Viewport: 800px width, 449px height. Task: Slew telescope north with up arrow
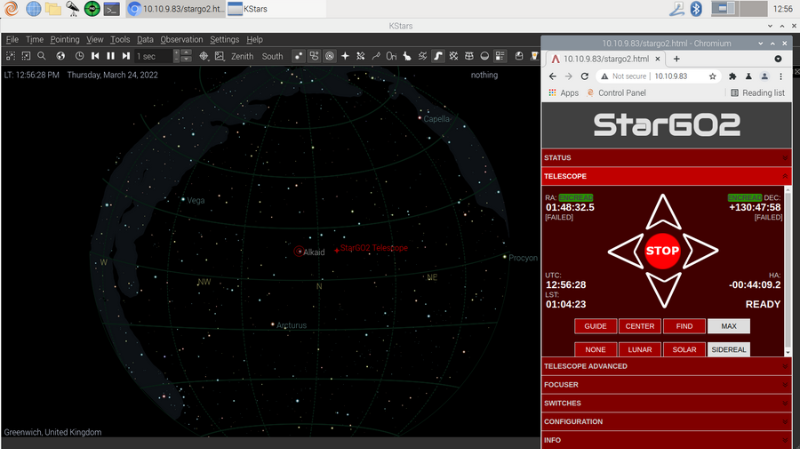663,213
